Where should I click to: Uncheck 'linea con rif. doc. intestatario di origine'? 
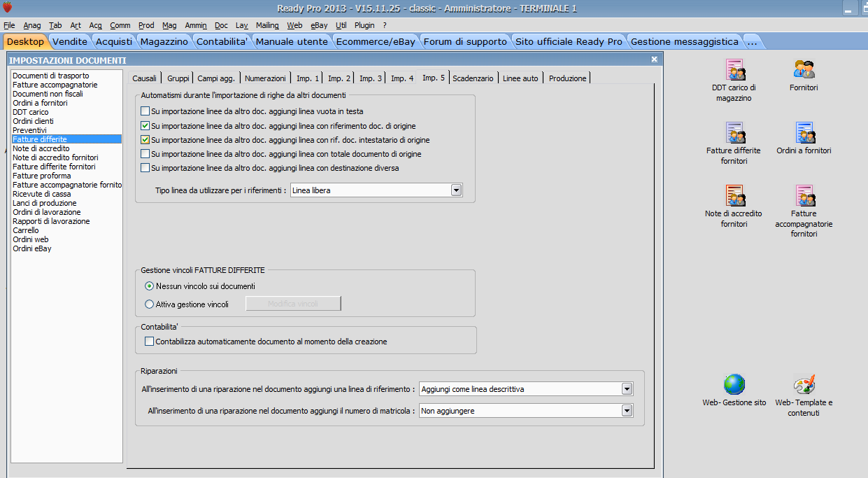point(145,140)
